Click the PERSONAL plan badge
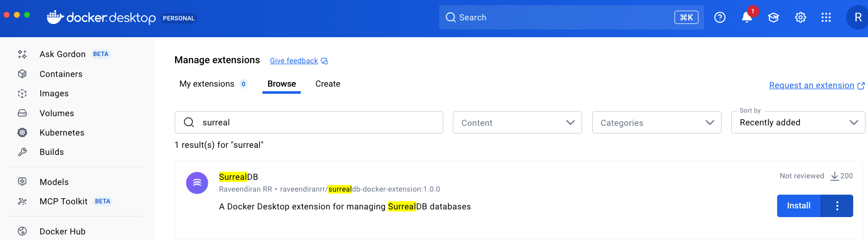This screenshot has height=240, width=868. (179, 18)
